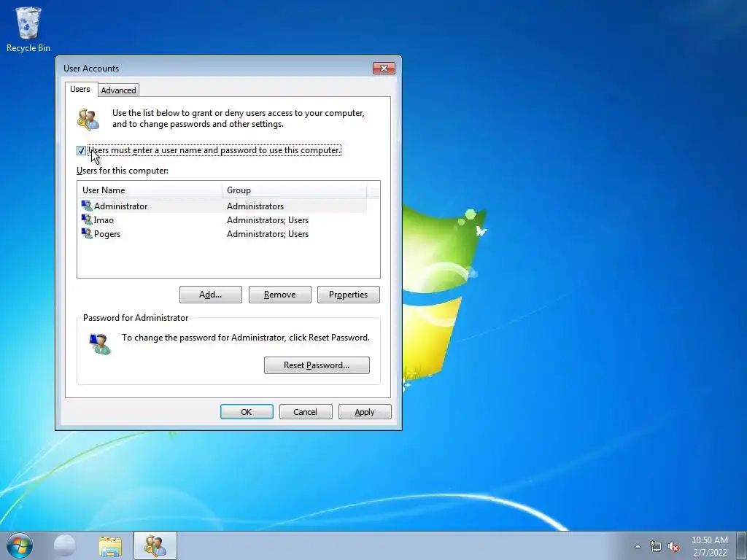
Task: Select the Users tab
Action: click(x=80, y=89)
